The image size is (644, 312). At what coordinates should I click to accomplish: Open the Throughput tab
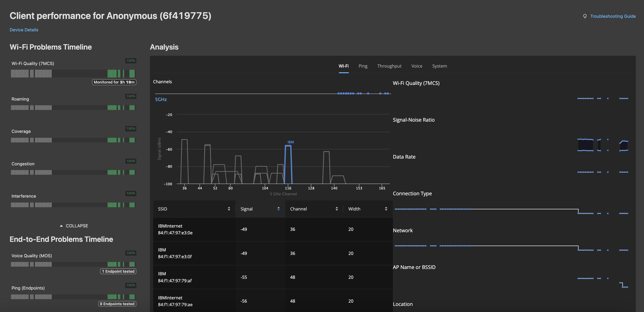(x=389, y=66)
